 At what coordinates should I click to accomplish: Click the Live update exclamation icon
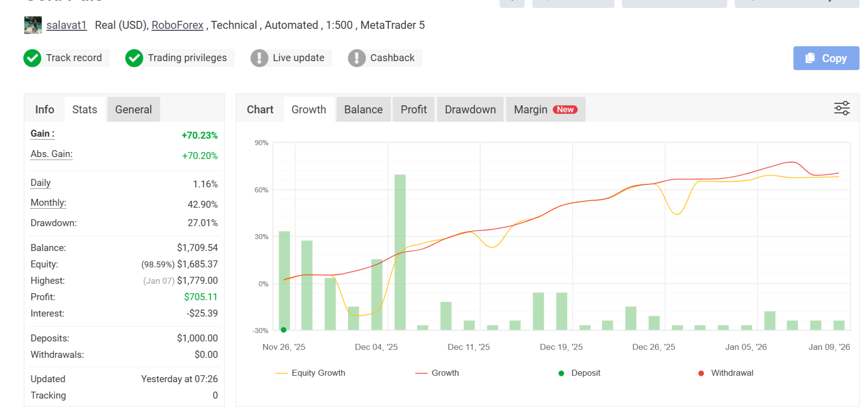[259, 58]
